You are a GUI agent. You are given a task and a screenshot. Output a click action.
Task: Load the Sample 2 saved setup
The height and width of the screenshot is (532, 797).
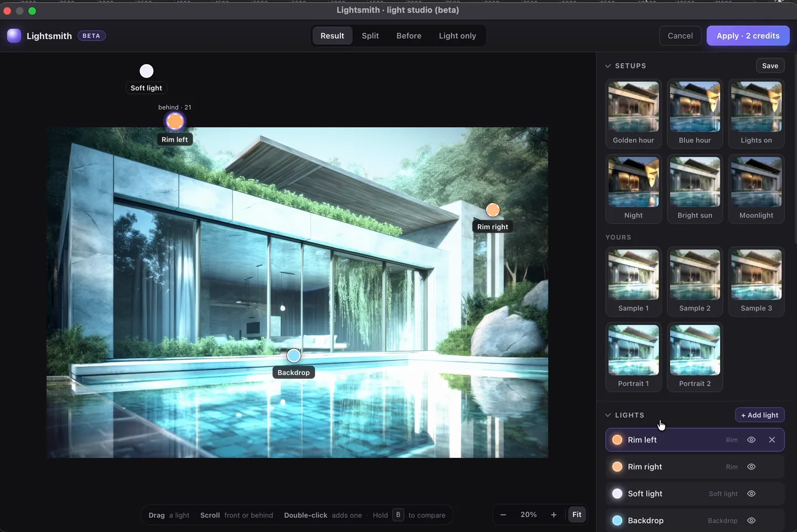pos(695,281)
